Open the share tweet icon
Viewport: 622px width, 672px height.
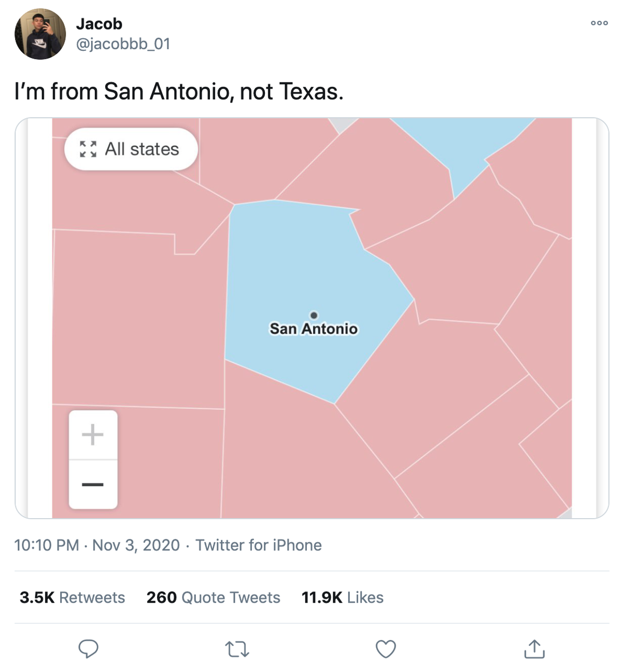[534, 648]
